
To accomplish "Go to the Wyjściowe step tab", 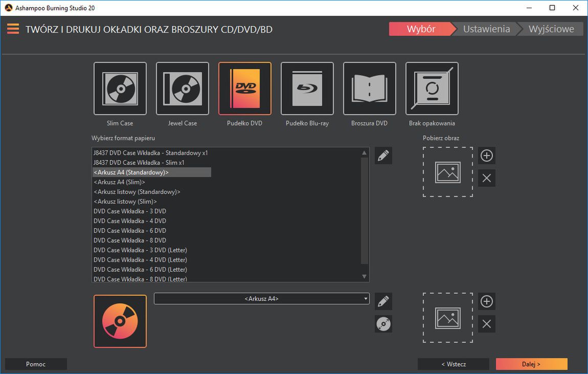I will click(551, 29).
